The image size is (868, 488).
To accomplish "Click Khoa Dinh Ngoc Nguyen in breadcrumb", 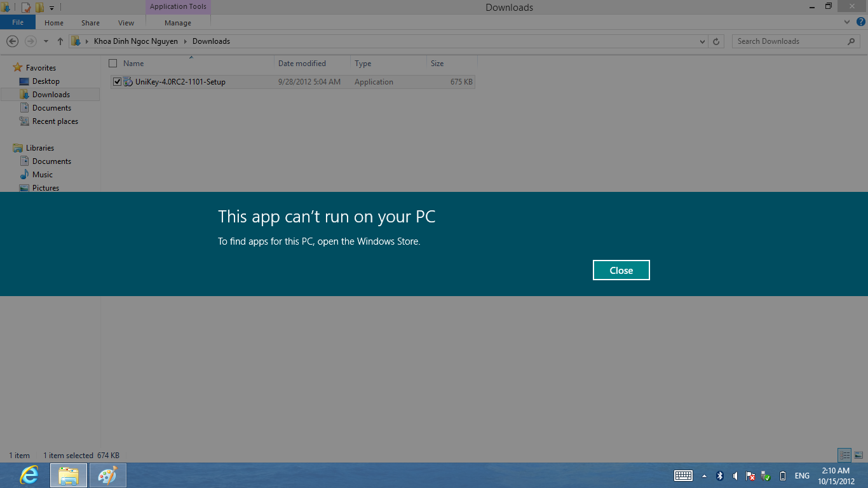I will (x=136, y=41).
